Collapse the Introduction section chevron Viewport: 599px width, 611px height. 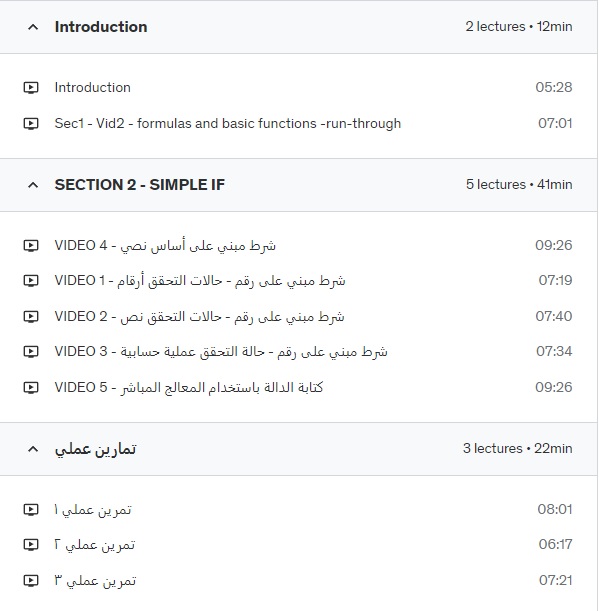(x=33, y=27)
